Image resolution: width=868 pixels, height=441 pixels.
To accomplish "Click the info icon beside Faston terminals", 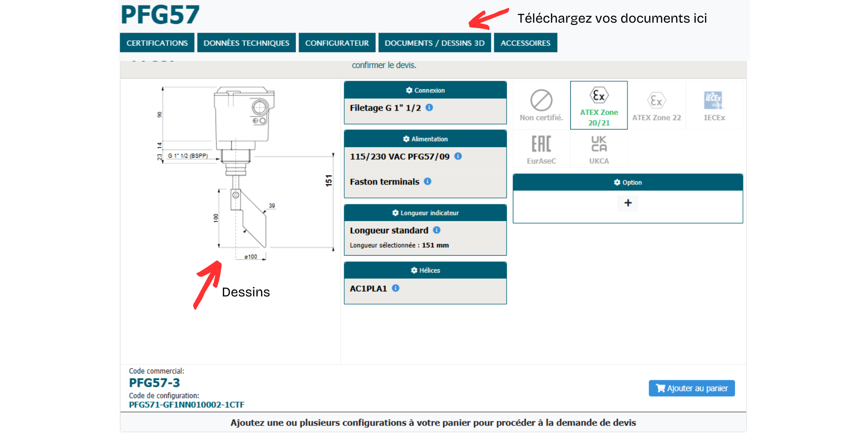I will (x=428, y=181).
